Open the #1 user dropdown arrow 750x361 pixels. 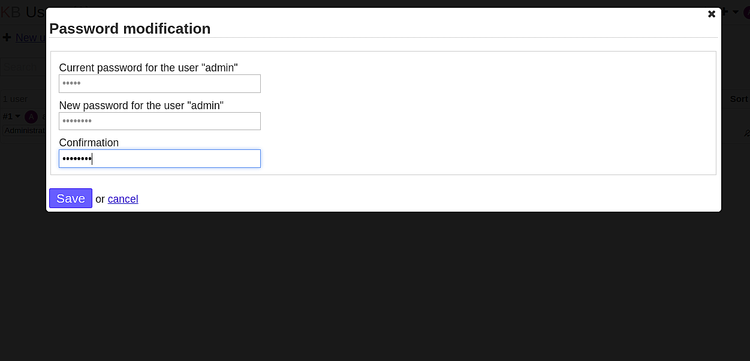[18, 116]
